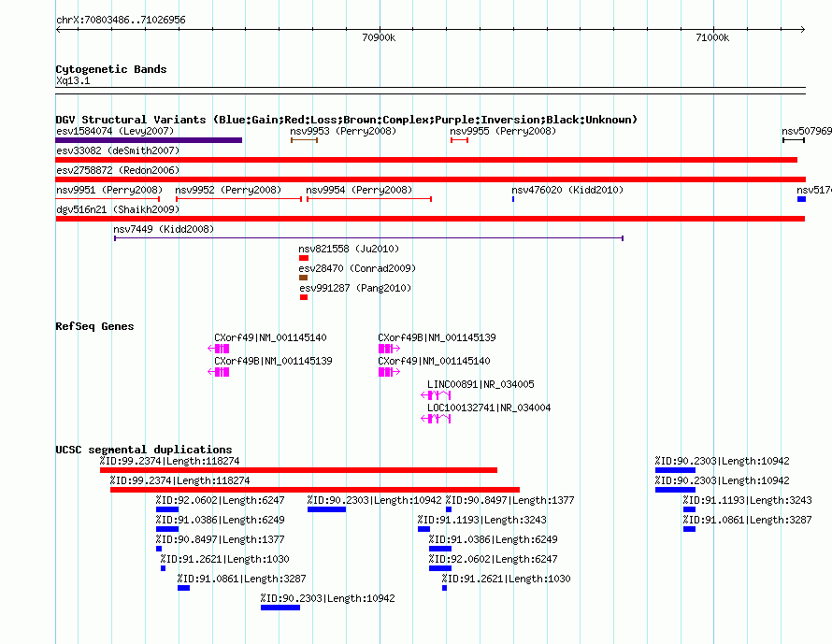Click the black nsv507969 unknown-type variant span
This screenshot has width=832, height=644.
pos(794,140)
